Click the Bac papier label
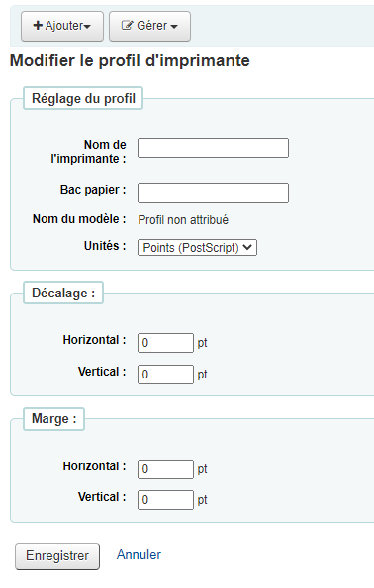Viewport: 374px width, 588px height. [93, 190]
